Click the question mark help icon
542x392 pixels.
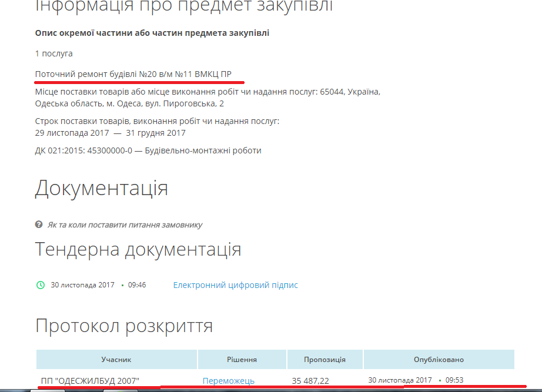pos(39,225)
